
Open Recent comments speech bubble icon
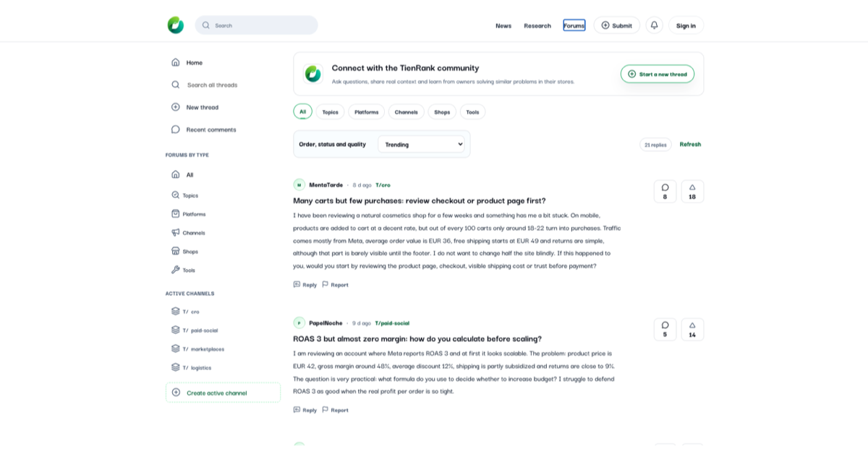(176, 129)
